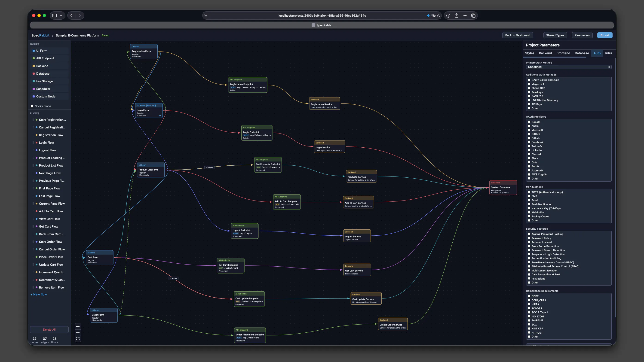644x362 pixels.
Task: Add a Scheduler node from palette
Action: tap(49, 89)
